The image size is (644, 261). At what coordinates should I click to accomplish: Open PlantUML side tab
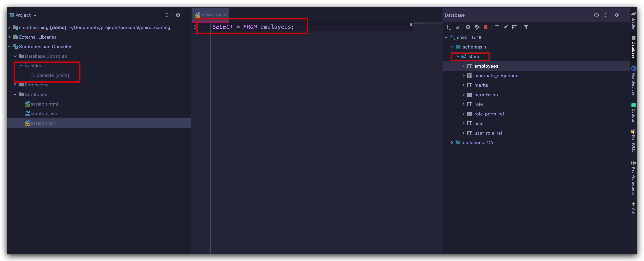click(633, 141)
